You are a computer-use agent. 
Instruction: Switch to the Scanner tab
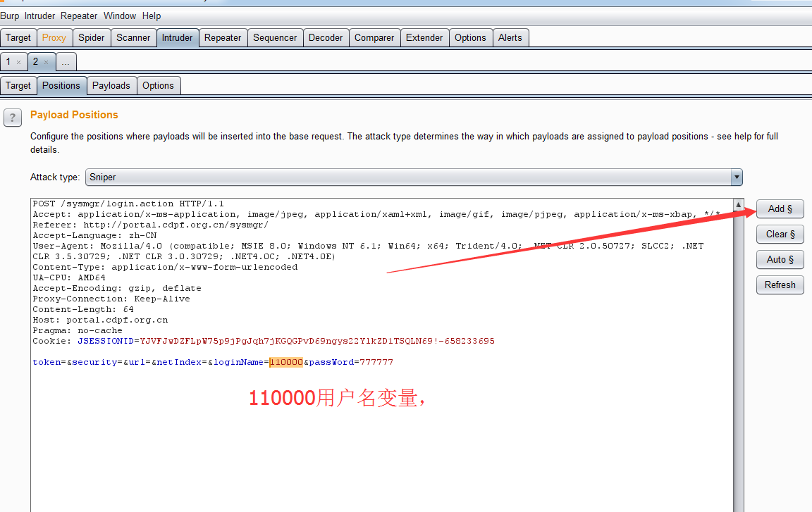point(133,38)
